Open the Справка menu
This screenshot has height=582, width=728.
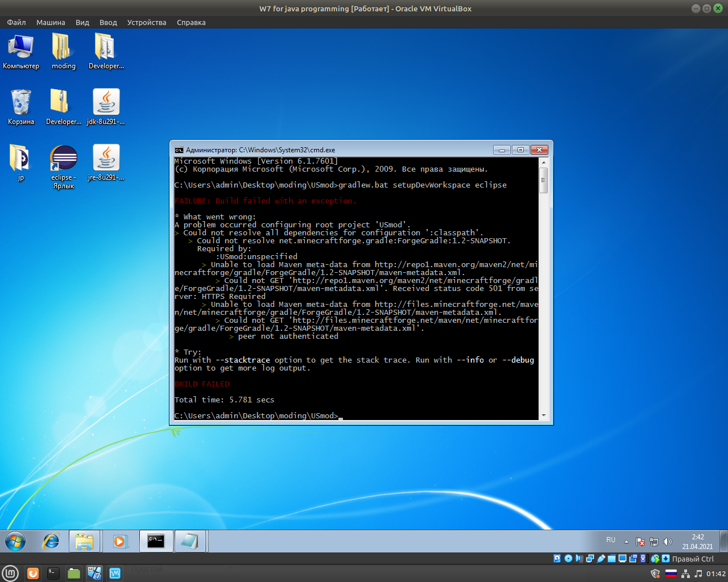[x=191, y=23]
